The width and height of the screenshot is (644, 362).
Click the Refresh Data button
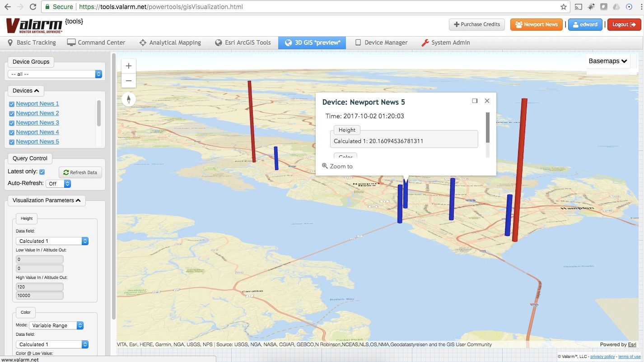click(x=80, y=172)
